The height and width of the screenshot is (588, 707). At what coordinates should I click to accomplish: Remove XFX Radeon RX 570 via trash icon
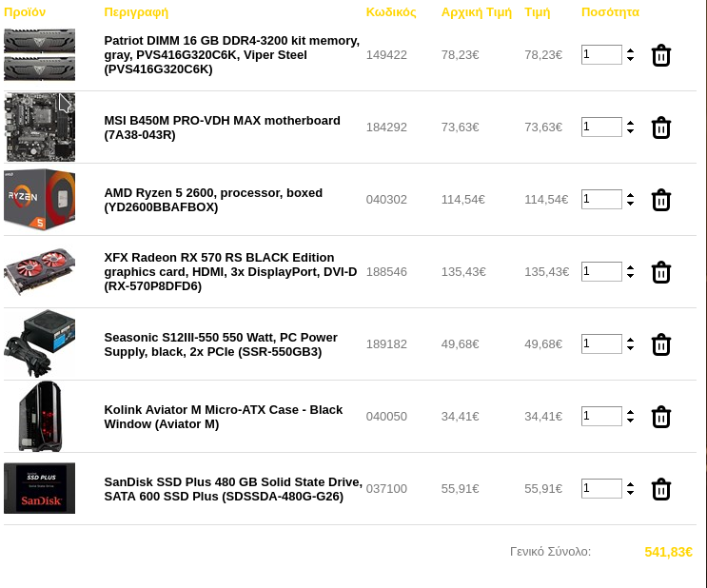(x=661, y=272)
